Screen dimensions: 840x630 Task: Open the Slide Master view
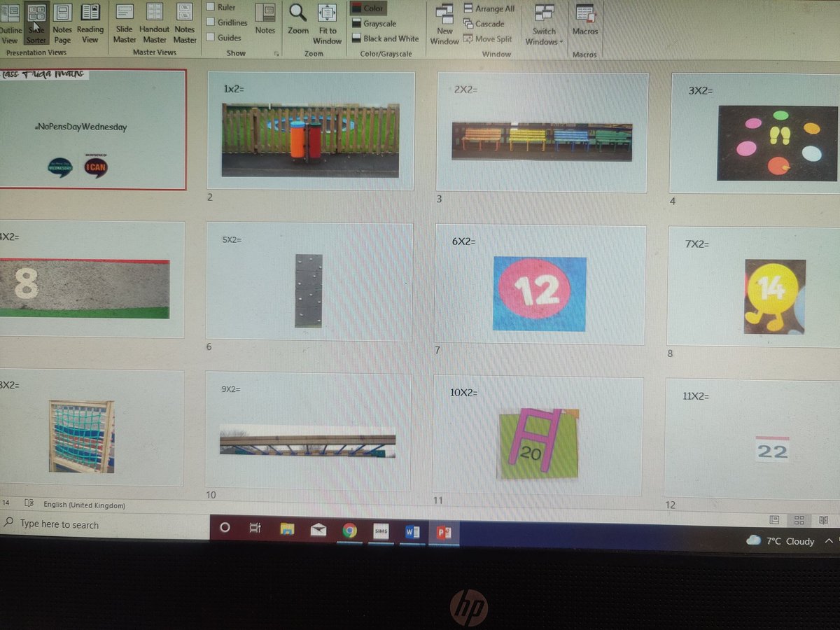pos(125,23)
